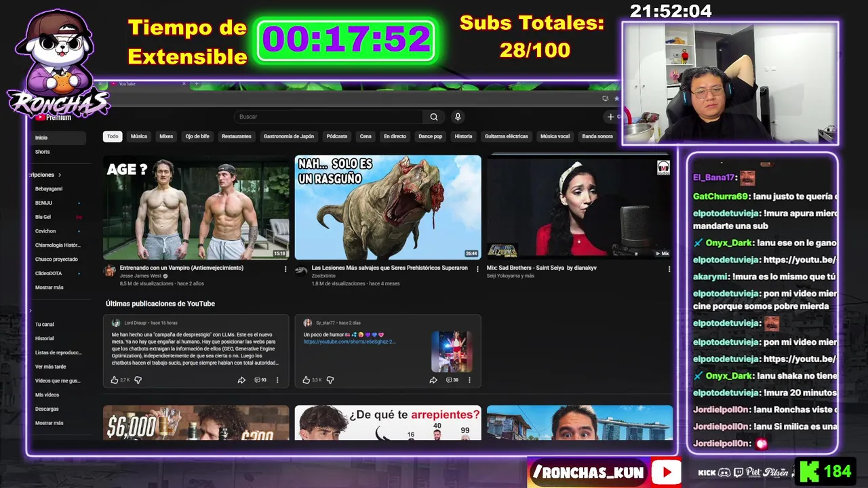Select the En directo chip

(x=395, y=136)
